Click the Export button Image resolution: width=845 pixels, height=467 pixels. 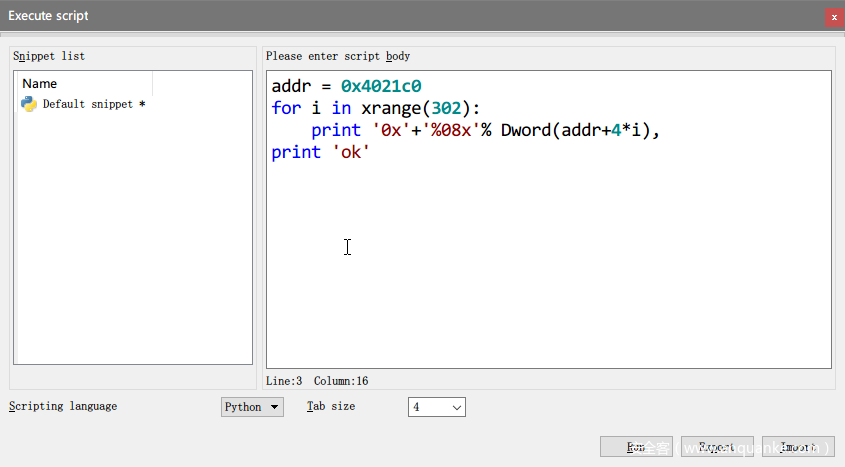pyautogui.click(x=717, y=447)
